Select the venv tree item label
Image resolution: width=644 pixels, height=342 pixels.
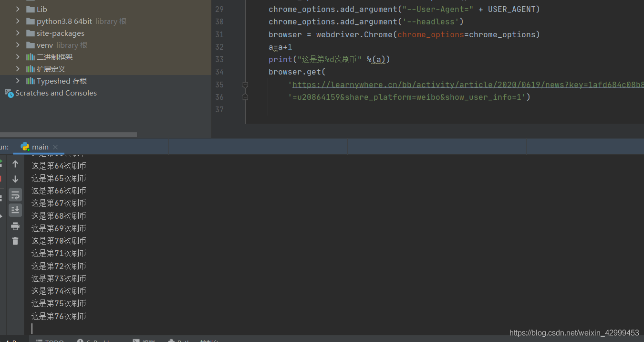click(45, 45)
